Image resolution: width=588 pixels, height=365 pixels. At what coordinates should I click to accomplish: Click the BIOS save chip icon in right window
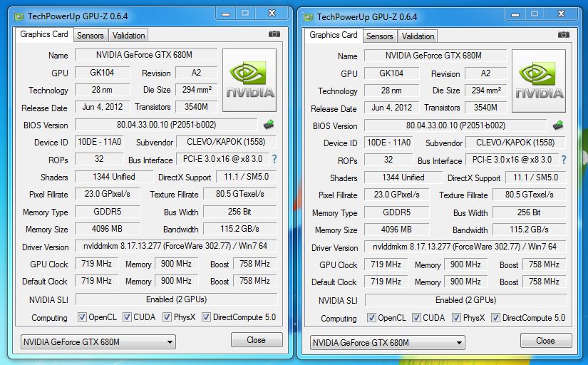pos(558,125)
